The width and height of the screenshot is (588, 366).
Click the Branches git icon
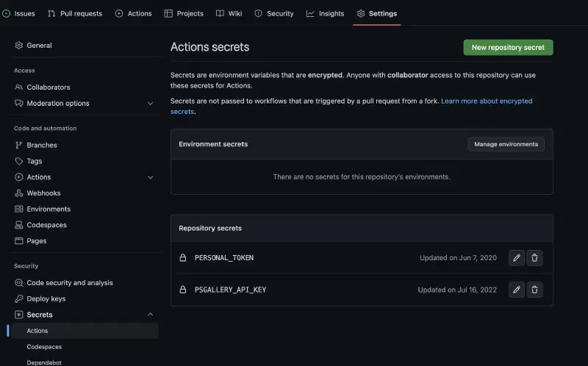tap(19, 145)
